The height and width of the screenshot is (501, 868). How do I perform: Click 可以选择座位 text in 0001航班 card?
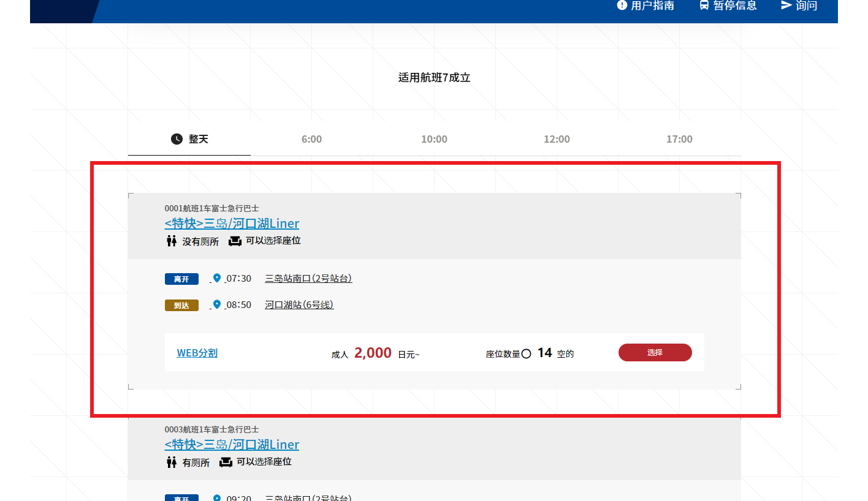click(x=273, y=241)
